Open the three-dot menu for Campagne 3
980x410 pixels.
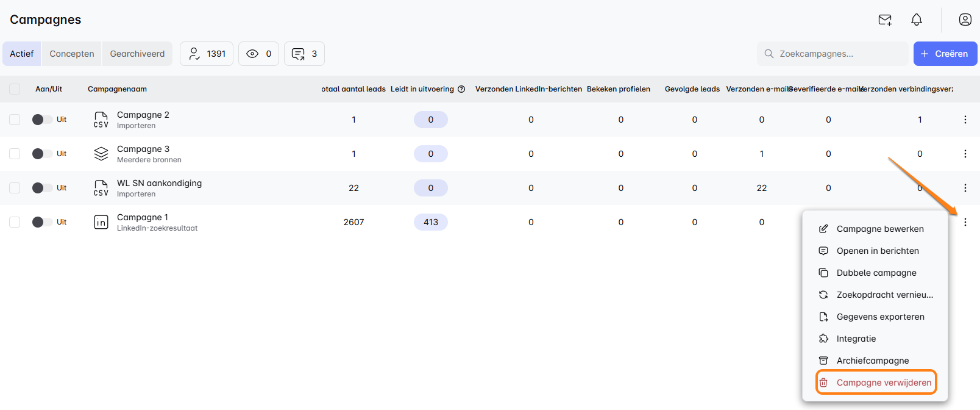[965, 154]
